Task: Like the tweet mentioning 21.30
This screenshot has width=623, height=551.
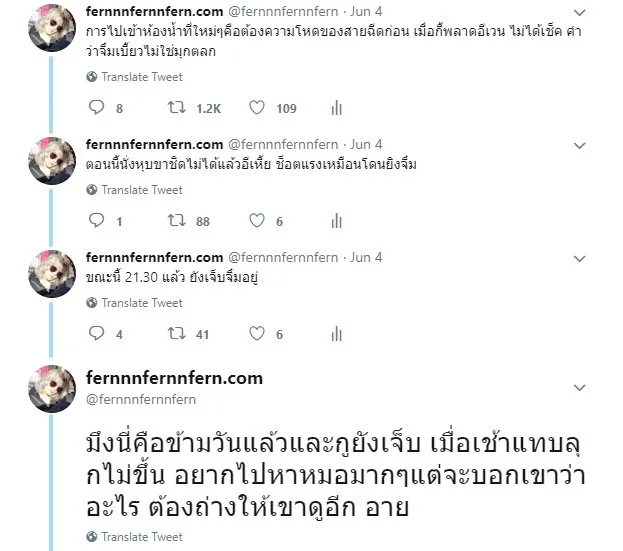Action: point(257,333)
